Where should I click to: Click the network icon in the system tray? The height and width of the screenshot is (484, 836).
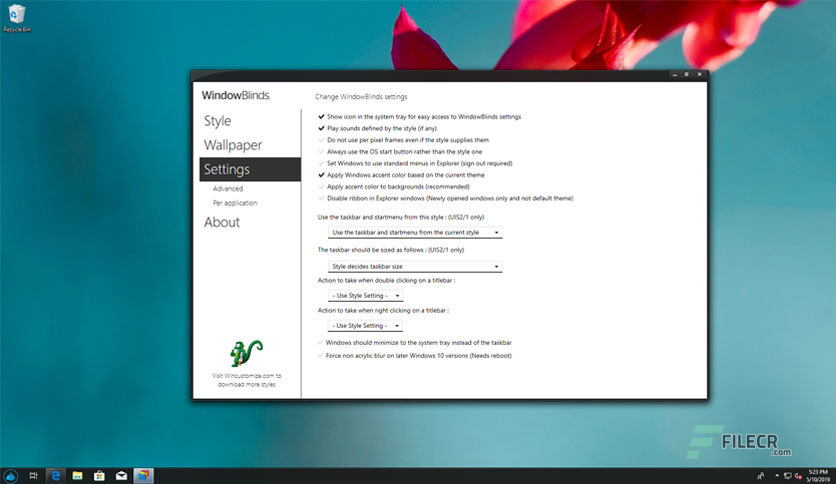[x=787, y=475]
